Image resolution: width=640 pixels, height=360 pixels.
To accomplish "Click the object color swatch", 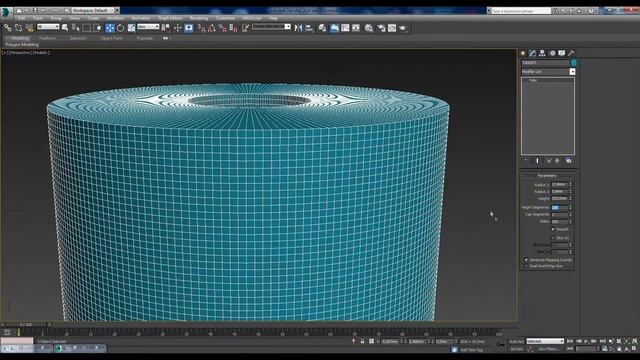I will pos(573,63).
